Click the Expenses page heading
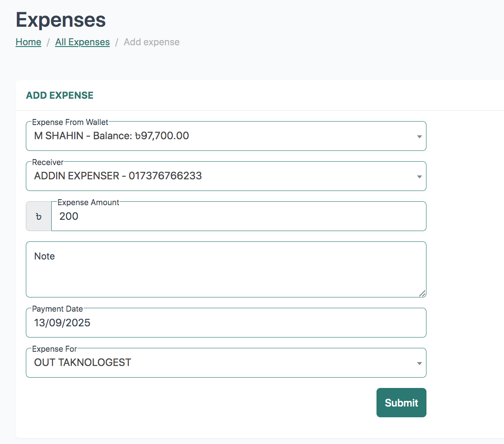 [x=61, y=20]
